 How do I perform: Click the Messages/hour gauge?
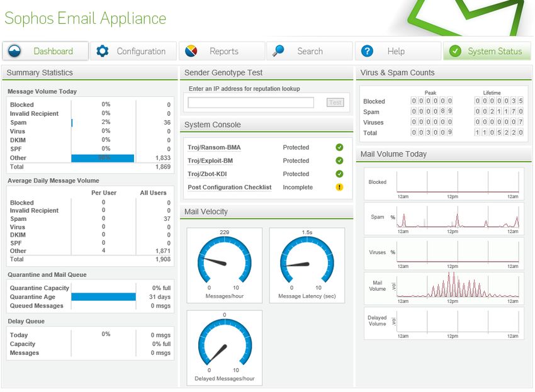click(225, 265)
